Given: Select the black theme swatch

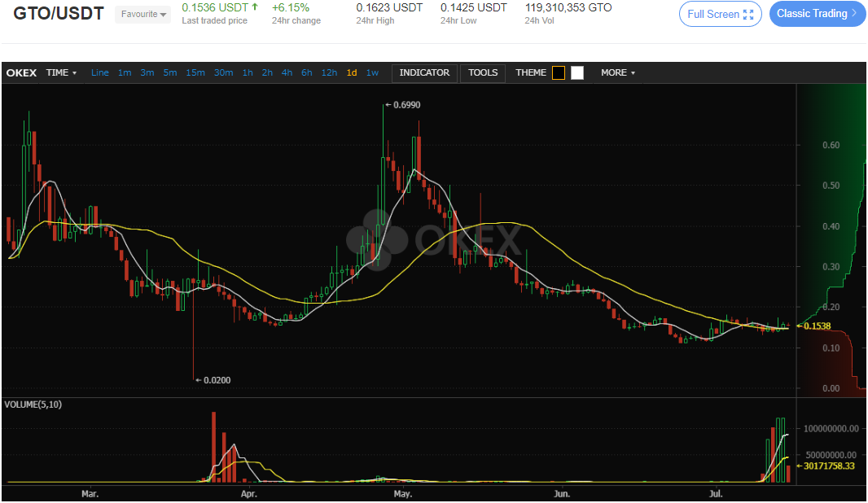Looking at the screenshot, I should click(x=558, y=72).
